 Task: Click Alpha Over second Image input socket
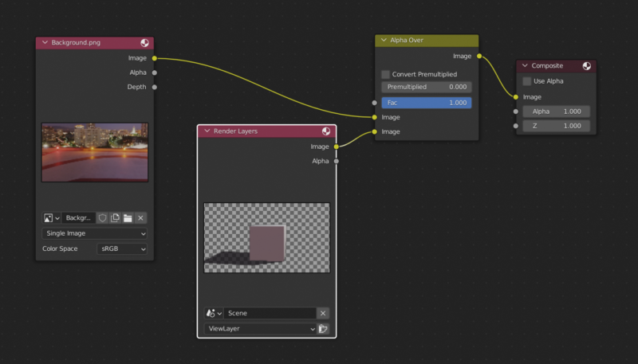point(374,131)
